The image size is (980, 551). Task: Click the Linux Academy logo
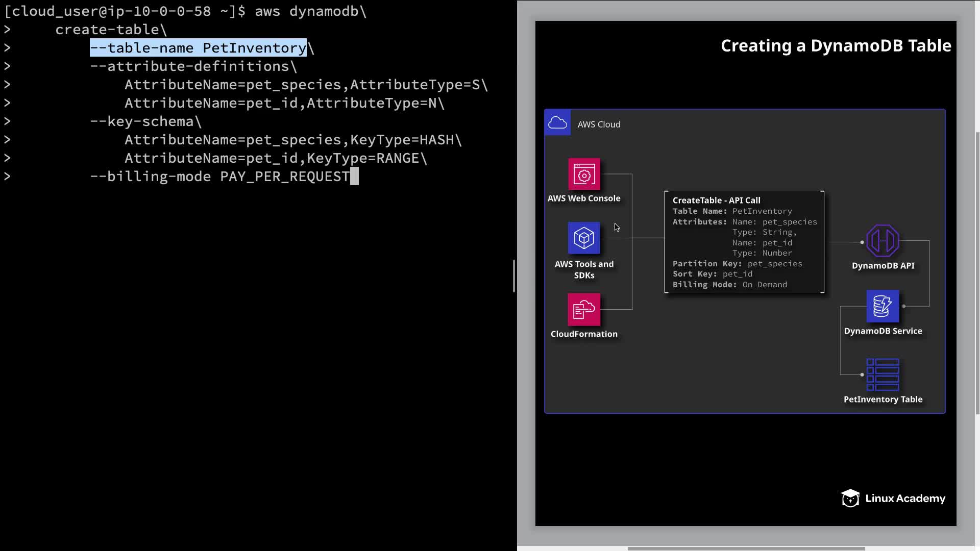click(x=893, y=498)
